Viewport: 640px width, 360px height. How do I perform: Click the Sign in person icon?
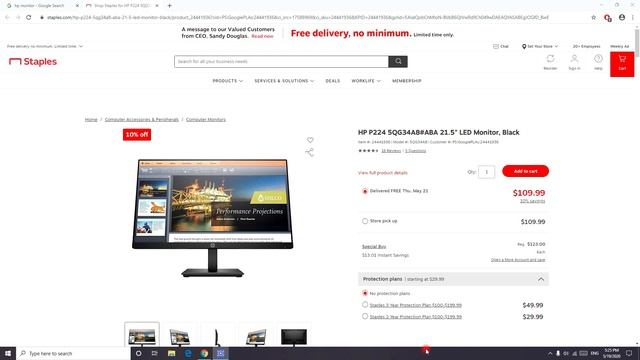(x=574, y=59)
